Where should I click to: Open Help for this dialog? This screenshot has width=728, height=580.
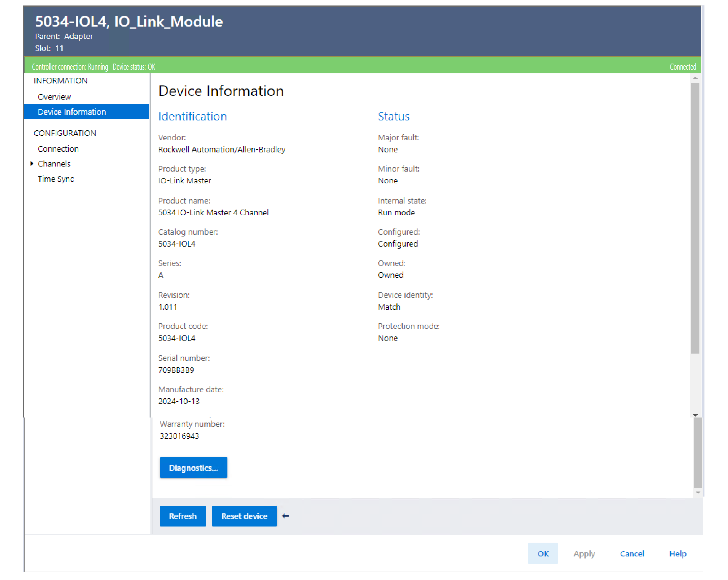(x=678, y=554)
